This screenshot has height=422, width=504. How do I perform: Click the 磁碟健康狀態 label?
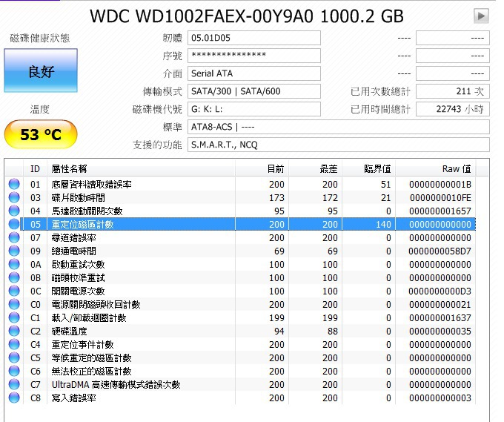pos(40,38)
